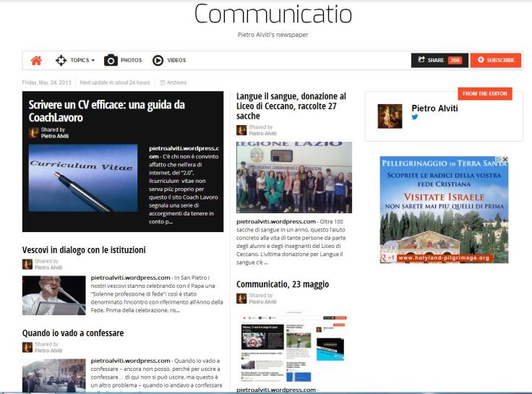This screenshot has width=532, height=394.
Task: Open headline 'Scrivere un CV efficace'
Action: coord(107,111)
